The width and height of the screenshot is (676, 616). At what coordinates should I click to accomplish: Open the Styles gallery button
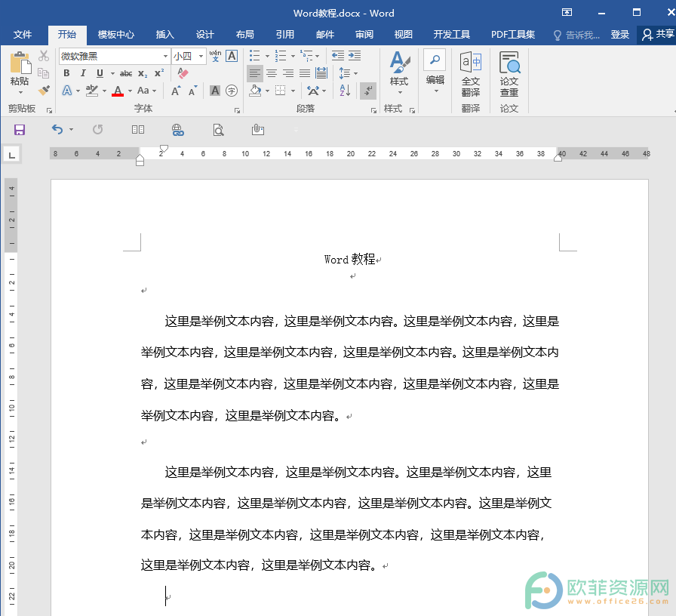(x=399, y=73)
